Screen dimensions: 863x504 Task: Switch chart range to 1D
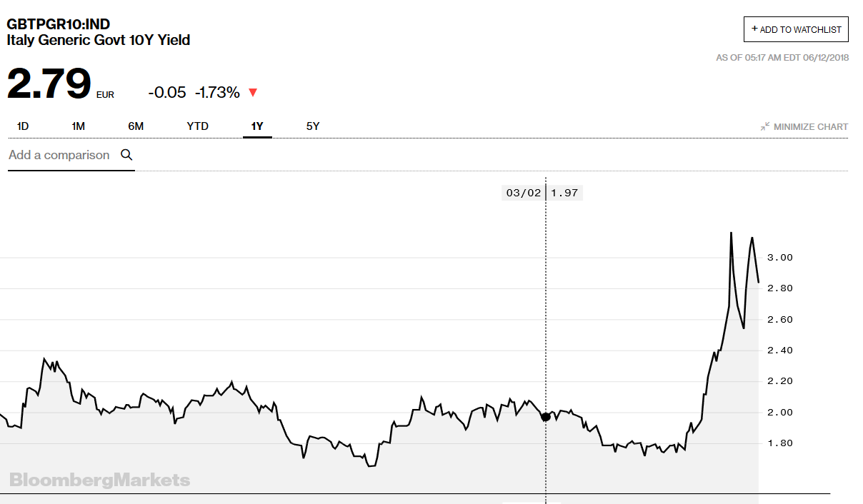tap(23, 126)
